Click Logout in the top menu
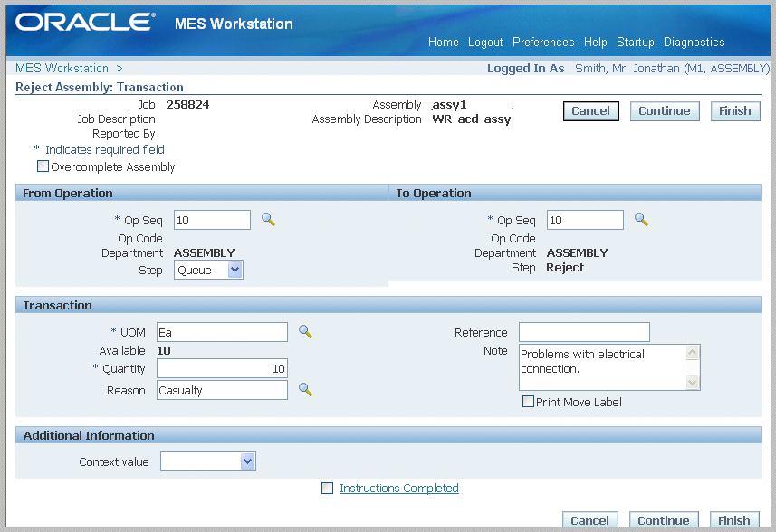Image resolution: width=776 pixels, height=532 pixels. click(x=485, y=42)
